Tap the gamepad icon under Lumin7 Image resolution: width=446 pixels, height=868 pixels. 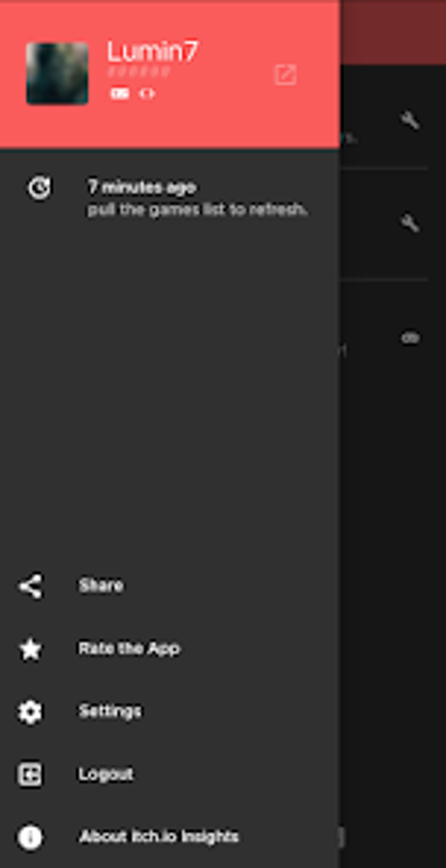(119, 94)
